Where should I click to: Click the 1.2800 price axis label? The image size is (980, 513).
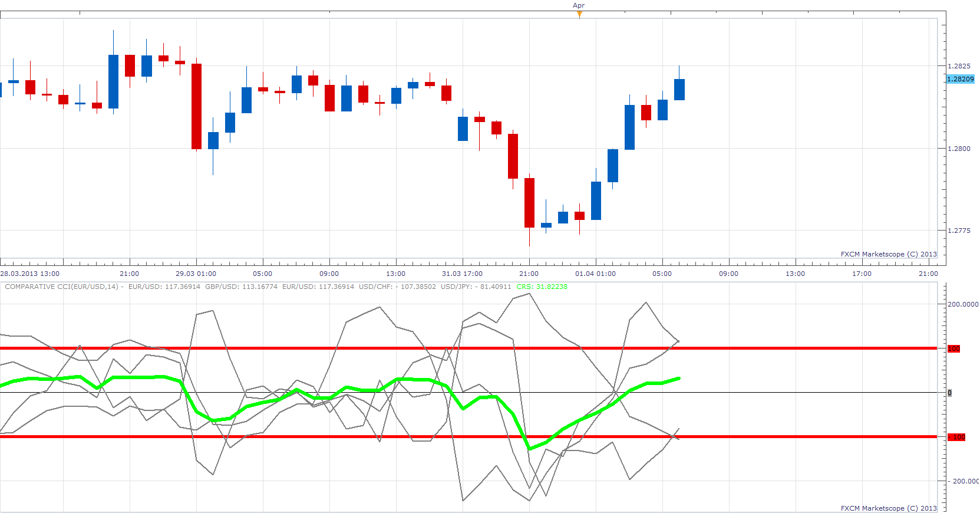click(959, 149)
